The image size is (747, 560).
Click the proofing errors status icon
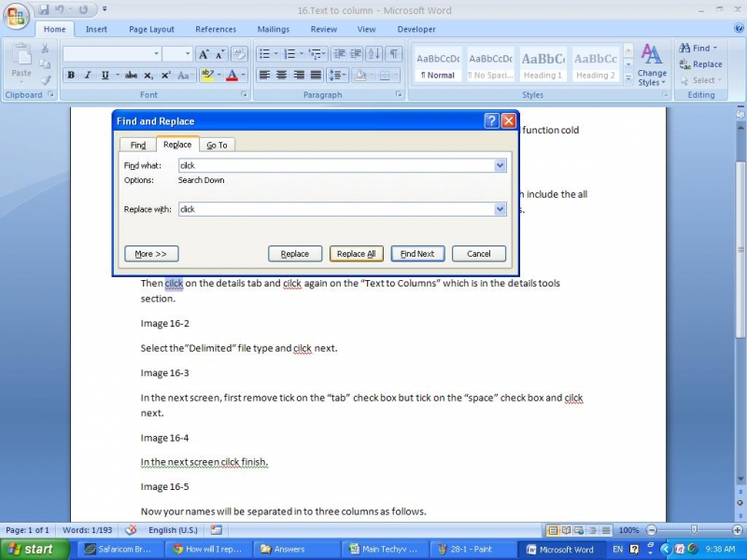pyautogui.click(x=131, y=530)
